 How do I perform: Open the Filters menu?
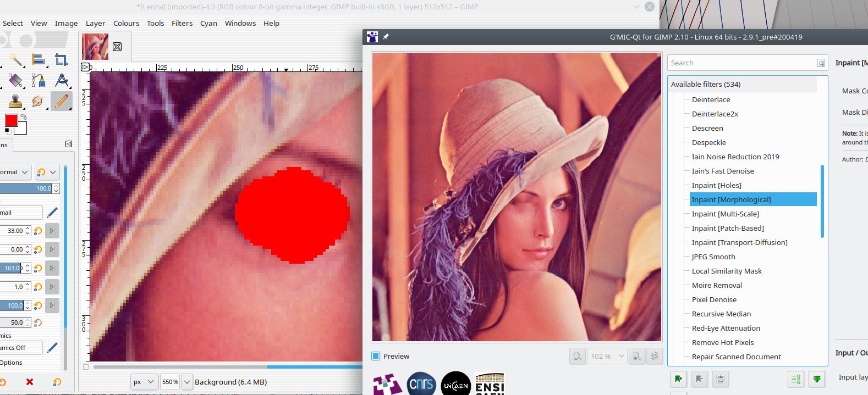pyautogui.click(x=182, y=23)
